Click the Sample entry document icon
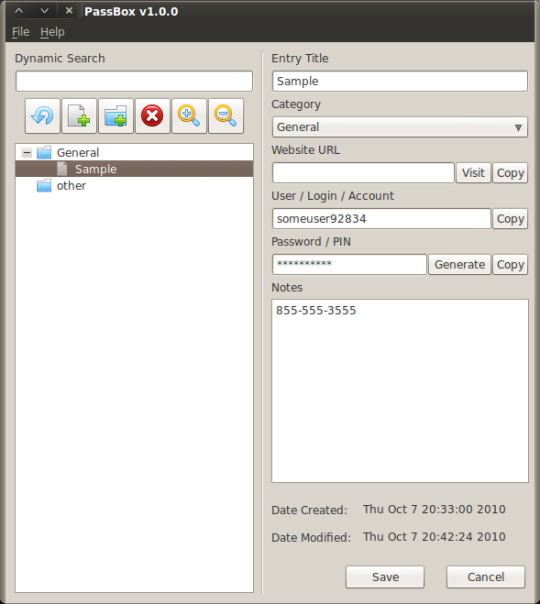540x604 pixels. click(x=62, y=169)
